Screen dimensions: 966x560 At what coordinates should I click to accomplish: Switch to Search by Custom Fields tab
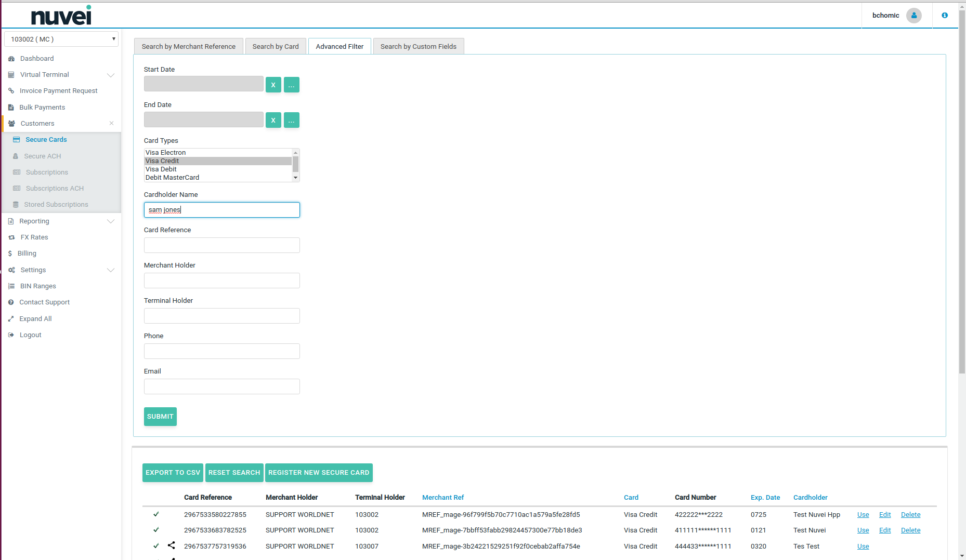(418, 46)
